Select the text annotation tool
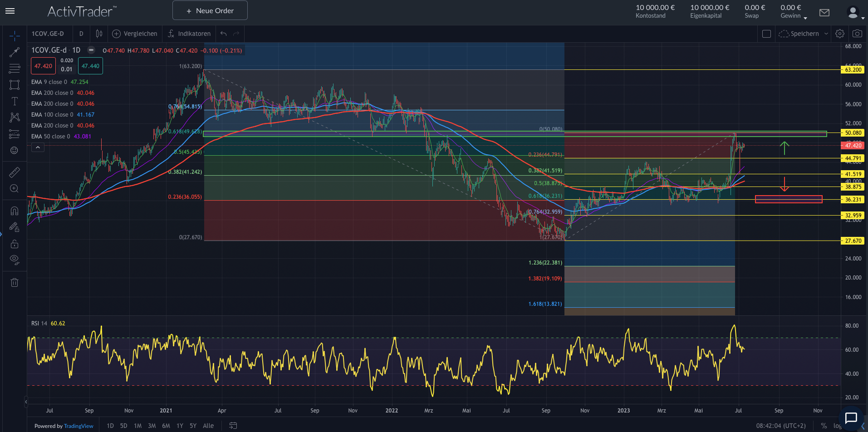The height and width of the screenshot is (432, 868). point(15,101)
